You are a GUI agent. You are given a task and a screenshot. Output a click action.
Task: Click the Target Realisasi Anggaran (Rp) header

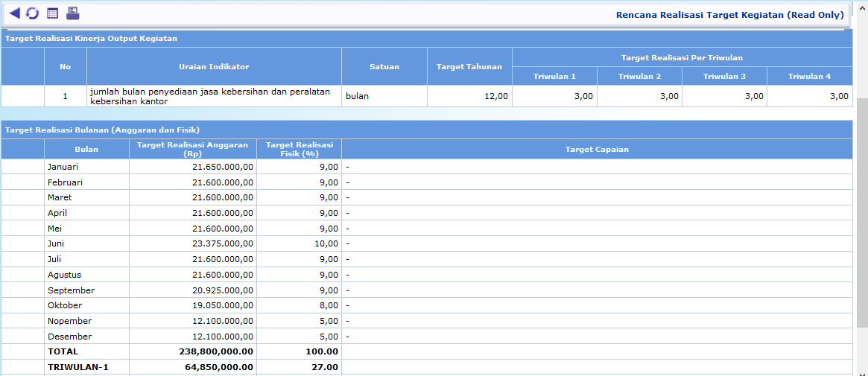point(192,149)
